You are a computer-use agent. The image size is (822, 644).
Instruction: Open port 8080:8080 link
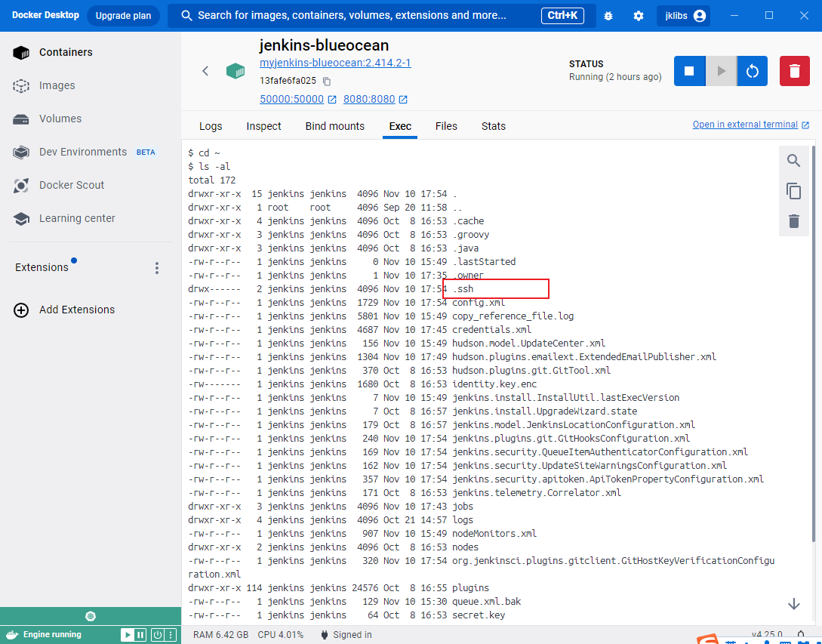pos(369,99)
